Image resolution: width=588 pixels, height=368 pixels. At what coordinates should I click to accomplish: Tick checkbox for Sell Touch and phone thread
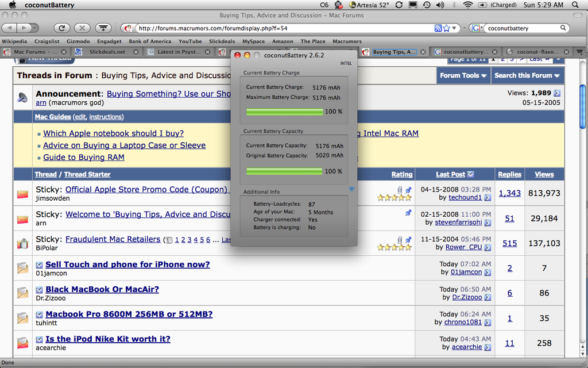coord(39,265)
